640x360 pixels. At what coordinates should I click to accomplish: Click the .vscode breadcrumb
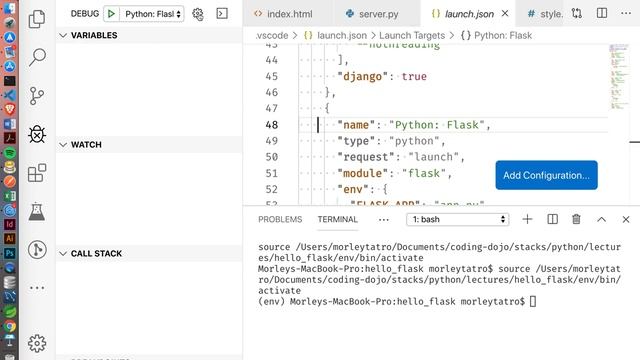[x=272, y=36]
